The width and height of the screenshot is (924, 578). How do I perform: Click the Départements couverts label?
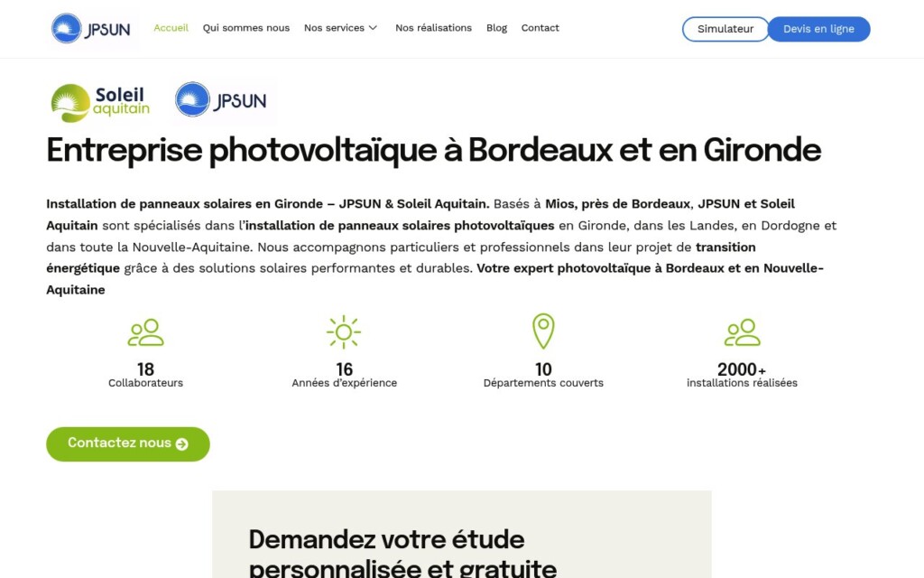tap(543, 383)
